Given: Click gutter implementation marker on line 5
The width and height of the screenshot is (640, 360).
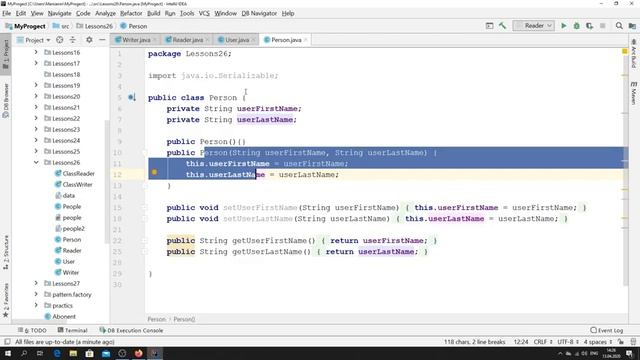Looking at the screenshot, I should (x=132, y=98).
